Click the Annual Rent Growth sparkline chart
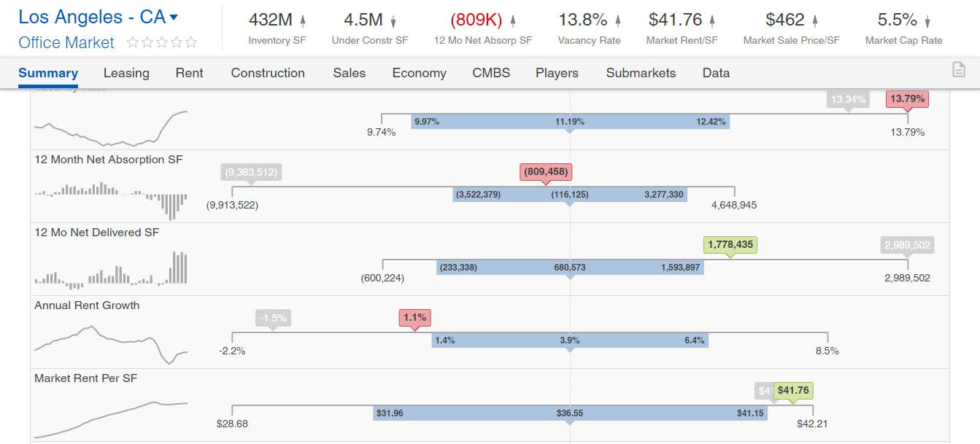Image resolution: width=980 pixels, height=444 pixels. coord(111,343)
